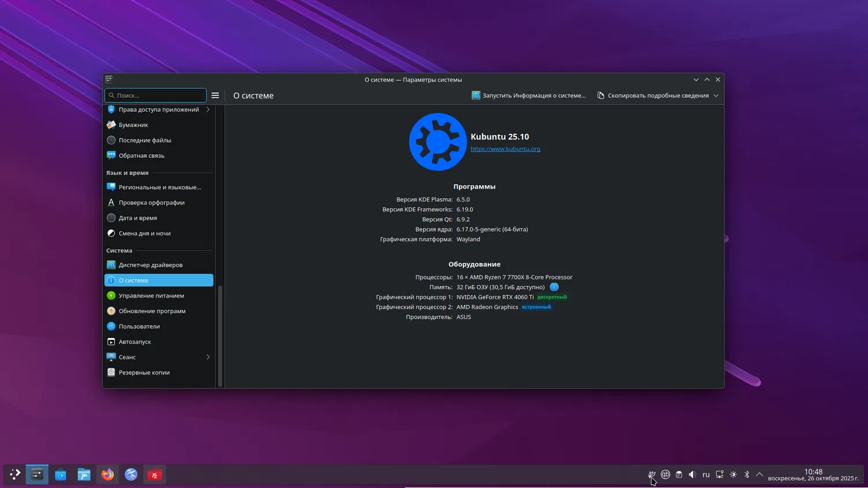Viewport: 868px width, 488px height.
Task: Click the Wayland platform value
Action: tap(468, 239)
